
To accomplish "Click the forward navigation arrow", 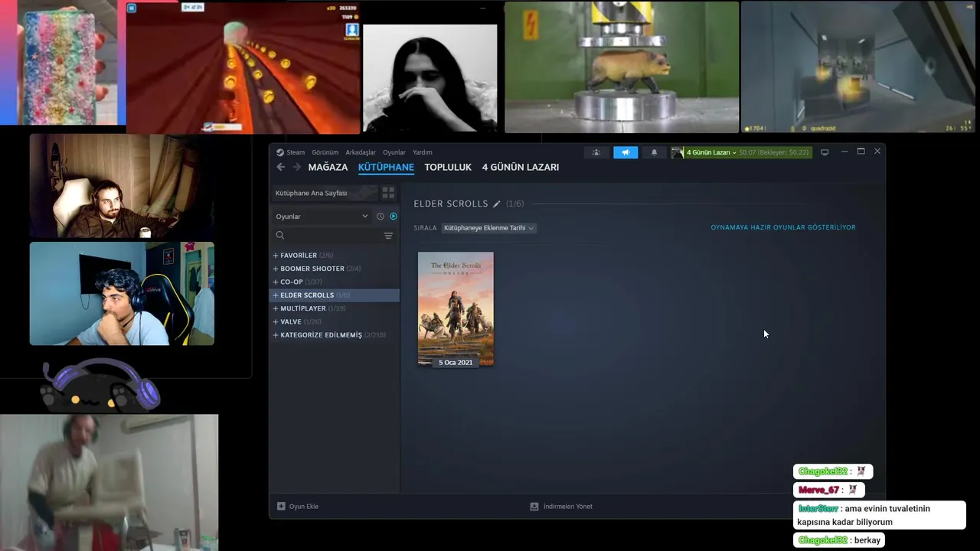I will 296,167.
